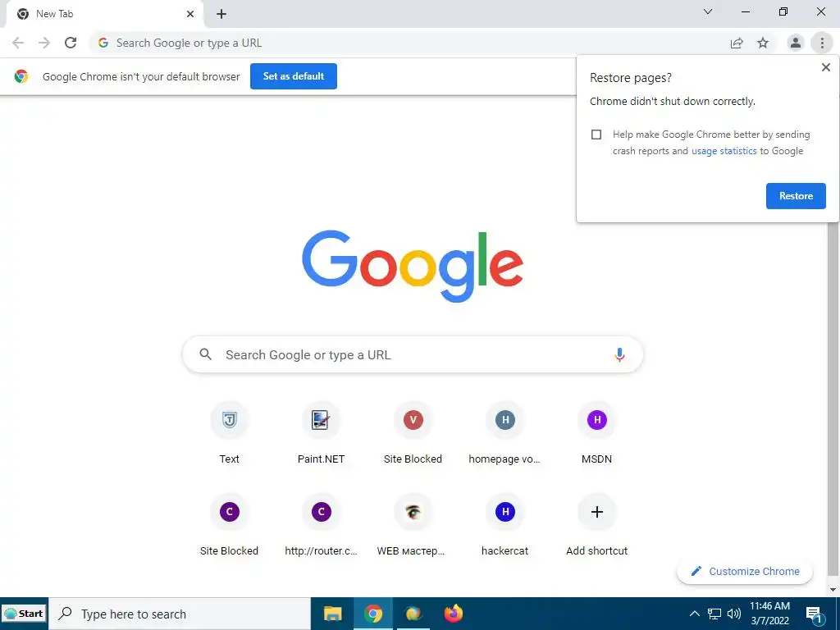This screenshot has height=630, width=840.
Task: Click the browser forward arrow
Action: [44, 43]
